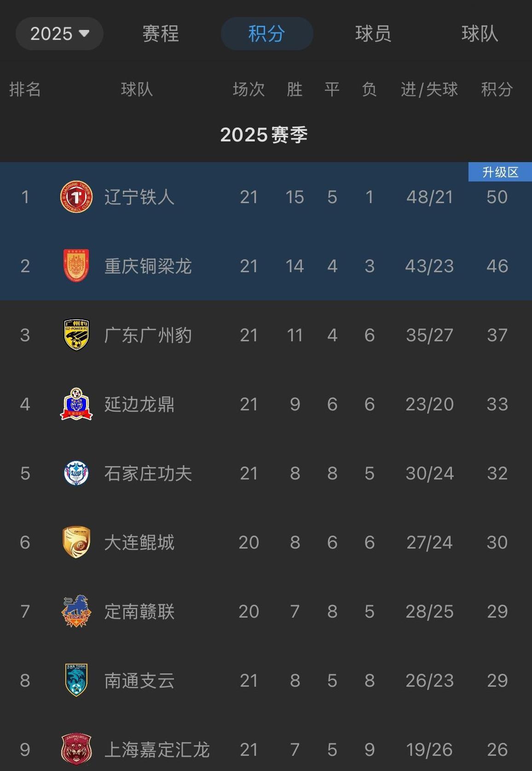Go to the 球队 tab
This screenshot has height=771, width=532.
tap(480, 34)
